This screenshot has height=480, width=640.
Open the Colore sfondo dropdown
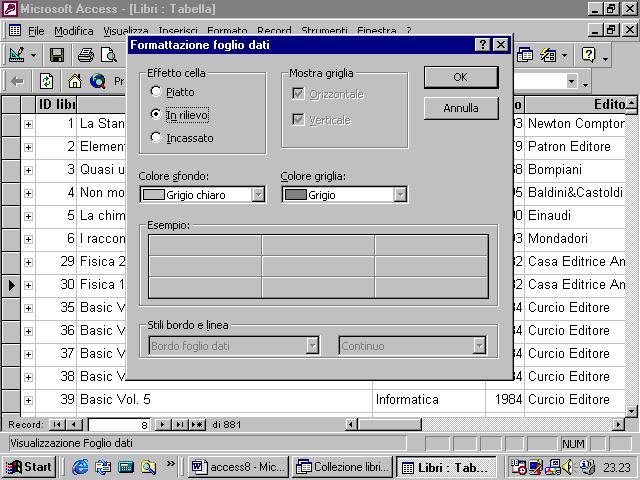click(x=258, y=195)
